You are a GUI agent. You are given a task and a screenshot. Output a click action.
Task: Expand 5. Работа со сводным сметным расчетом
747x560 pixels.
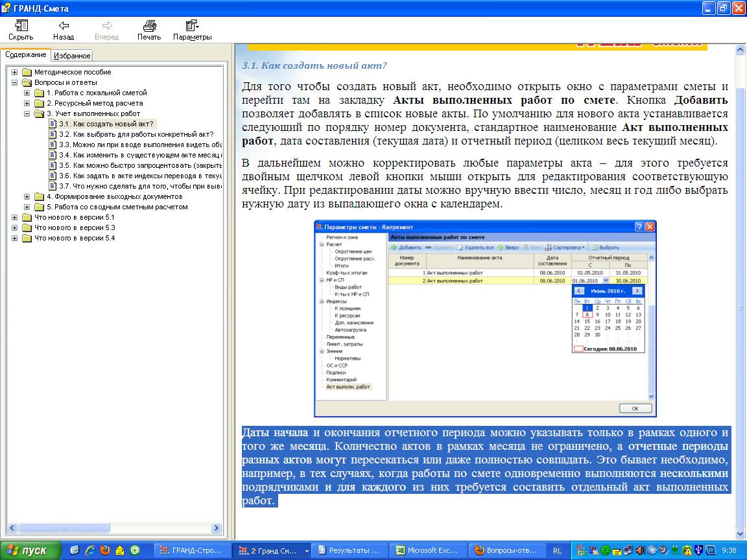(27, 207)
